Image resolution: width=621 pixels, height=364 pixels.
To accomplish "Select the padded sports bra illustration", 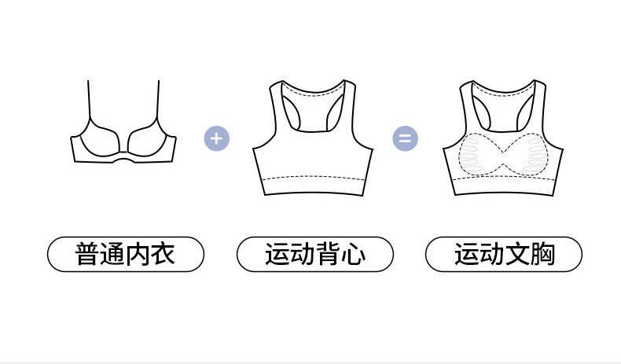I will coord(503,138).
